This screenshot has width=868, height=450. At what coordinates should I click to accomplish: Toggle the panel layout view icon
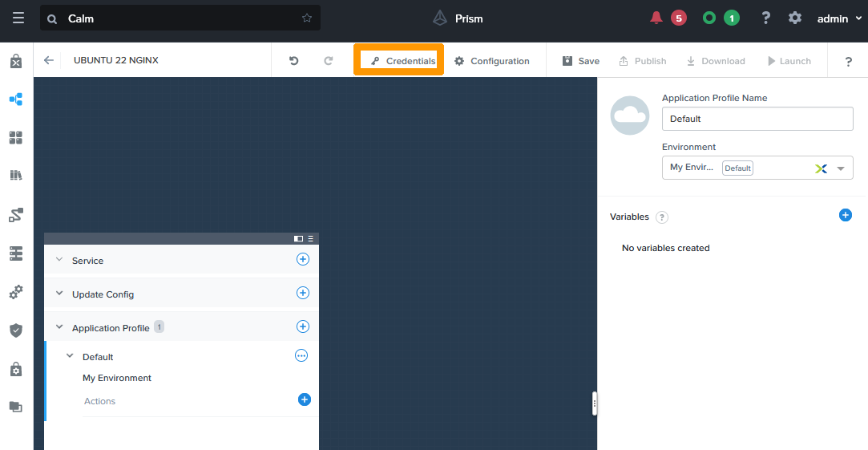click(x=299, y=238)
